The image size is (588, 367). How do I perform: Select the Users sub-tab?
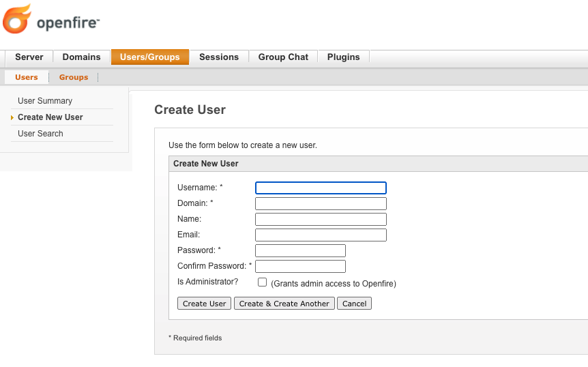[26, 77]
